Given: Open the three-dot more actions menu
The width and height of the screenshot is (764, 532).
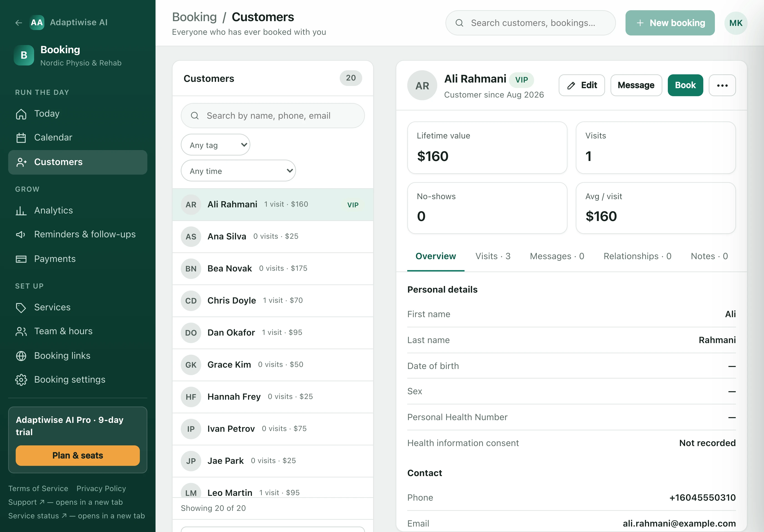Looking at the screenshot, I should 722,85.
